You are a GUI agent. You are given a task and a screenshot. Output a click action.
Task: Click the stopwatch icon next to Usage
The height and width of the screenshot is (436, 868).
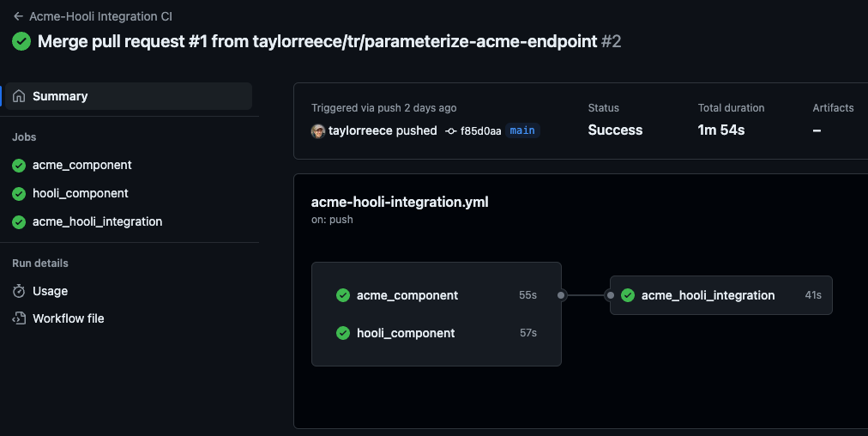[19, 291]
